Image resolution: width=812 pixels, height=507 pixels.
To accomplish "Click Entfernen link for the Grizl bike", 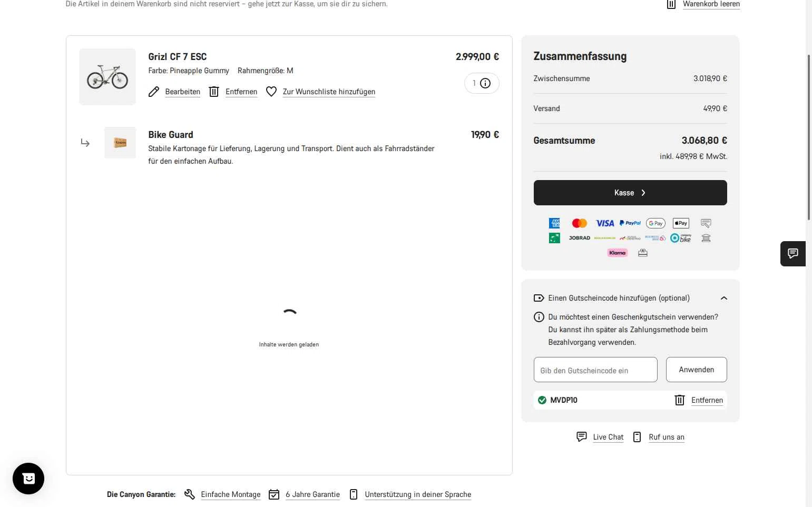I will [x=241, y=92].
